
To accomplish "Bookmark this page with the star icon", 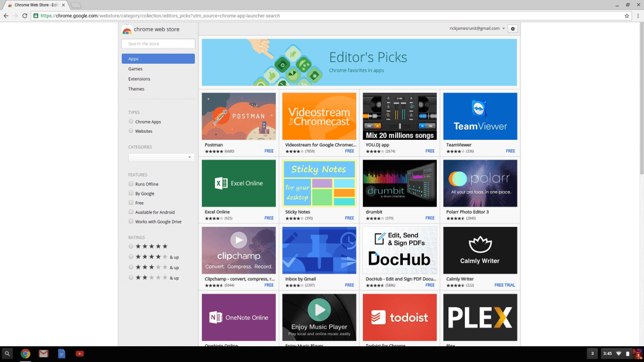I will coord(627,16).
